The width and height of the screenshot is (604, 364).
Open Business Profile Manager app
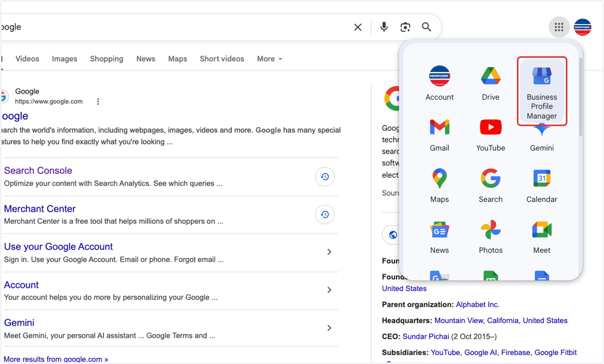542,91
